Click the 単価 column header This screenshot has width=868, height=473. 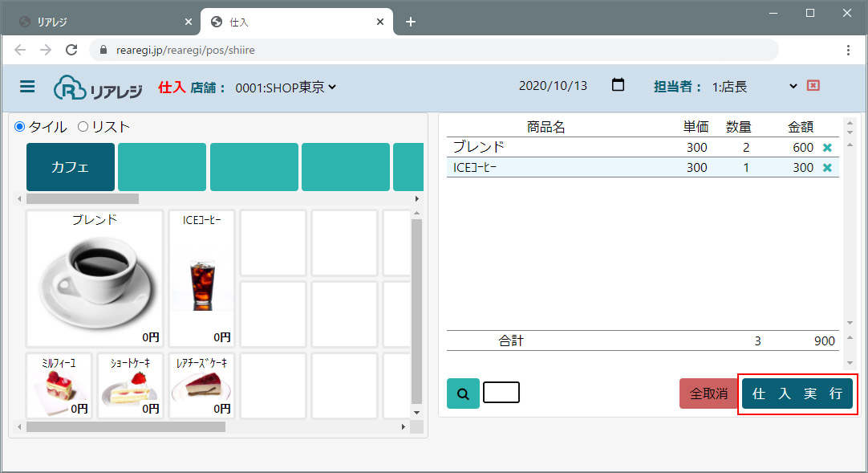pyautogui.click(x=696, y=127)
